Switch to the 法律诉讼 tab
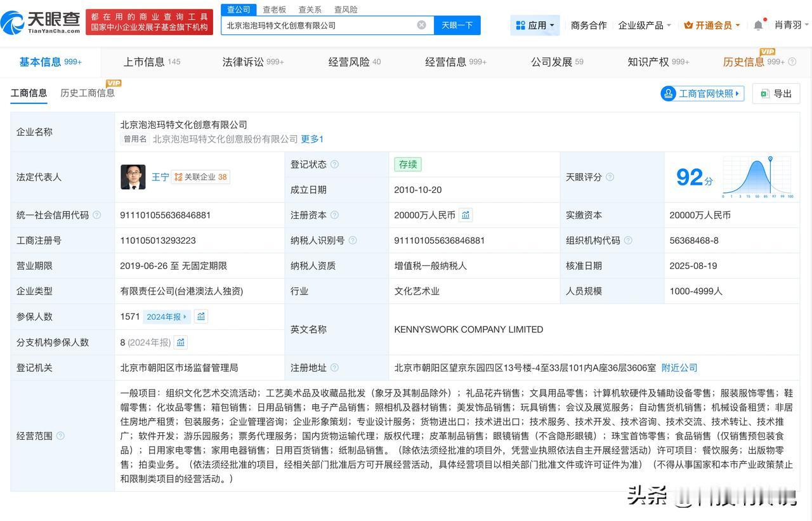Screen dimensions: 812x521 [252, 62]
